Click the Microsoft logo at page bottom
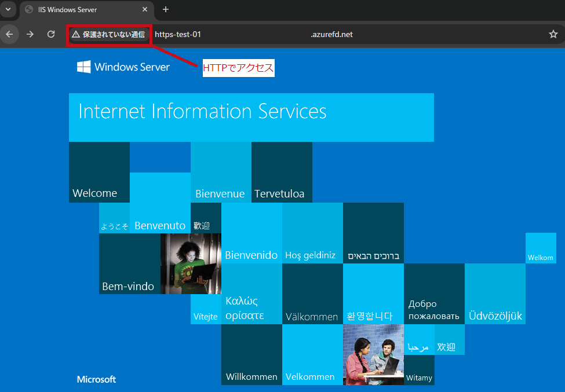 tap(96, 379)
